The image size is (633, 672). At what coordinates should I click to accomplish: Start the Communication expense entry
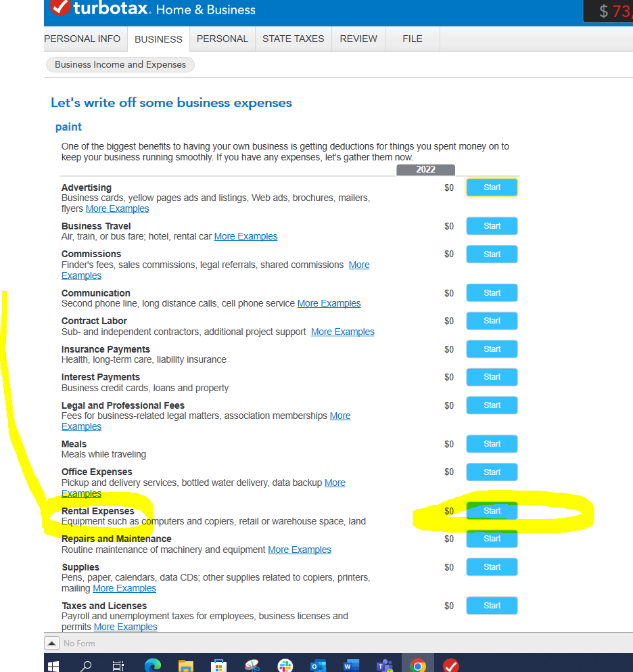pos(492,293)
